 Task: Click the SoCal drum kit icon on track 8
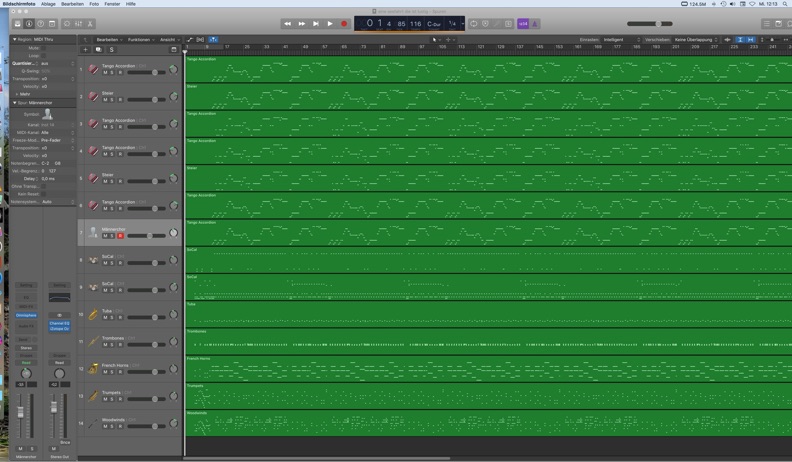point(93,260)
